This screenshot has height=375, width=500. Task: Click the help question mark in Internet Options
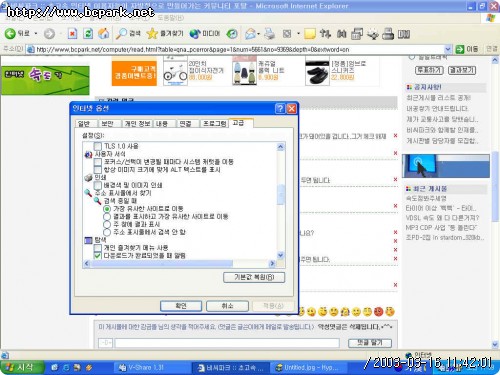[280, 108]
